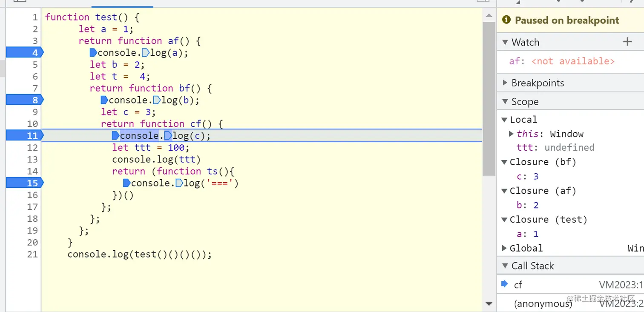This screenshot has height=312, width=644.
Task: Click the 'console.log(test()()()());' code line
Action: 140,255
